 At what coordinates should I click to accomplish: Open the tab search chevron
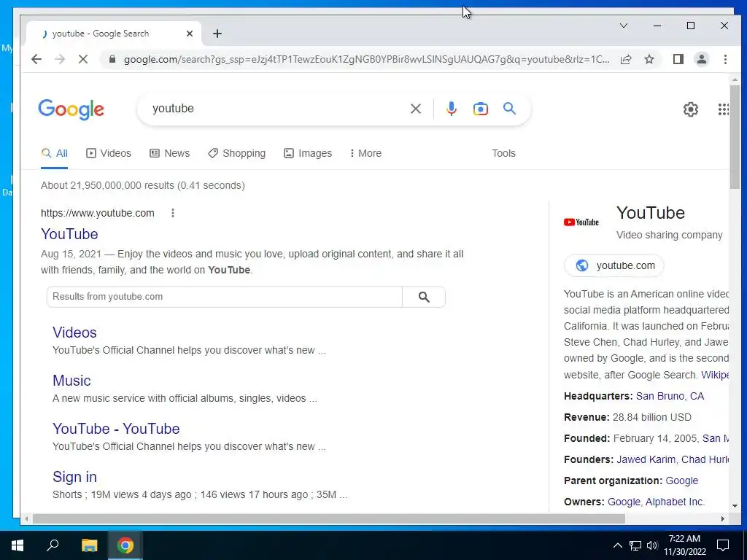[x=623, y=26]
